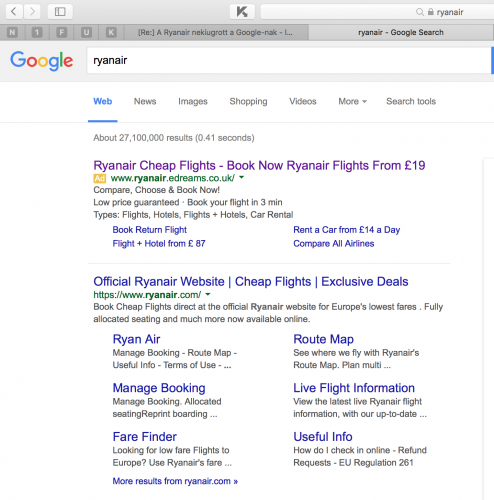The height and width of the screenshot is (500, 494).
Task: Select the Web search tab
Action: coord(103,101)
